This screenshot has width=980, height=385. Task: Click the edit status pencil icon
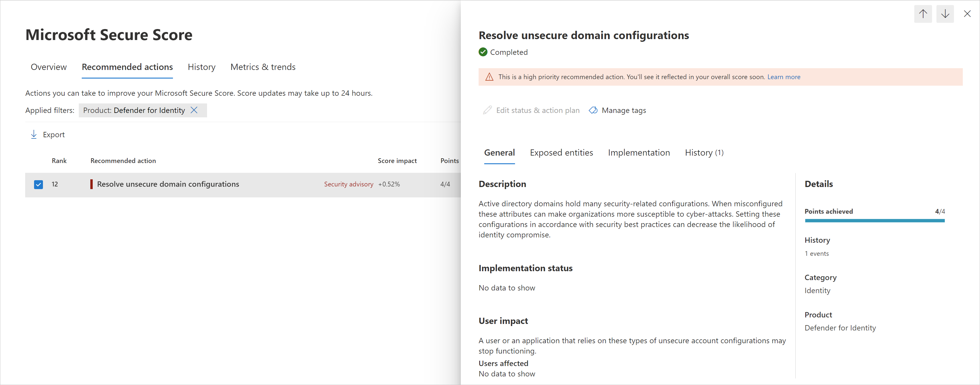click(x=487, y=110)
